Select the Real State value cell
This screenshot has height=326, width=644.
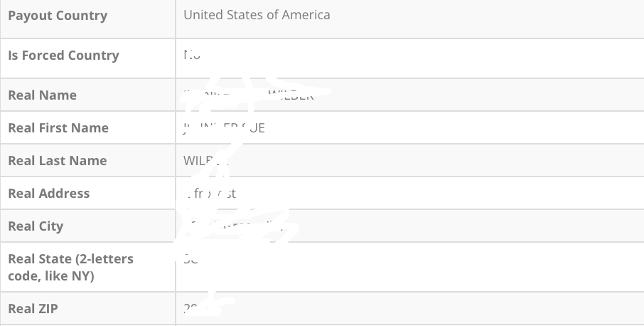point(409,267)
